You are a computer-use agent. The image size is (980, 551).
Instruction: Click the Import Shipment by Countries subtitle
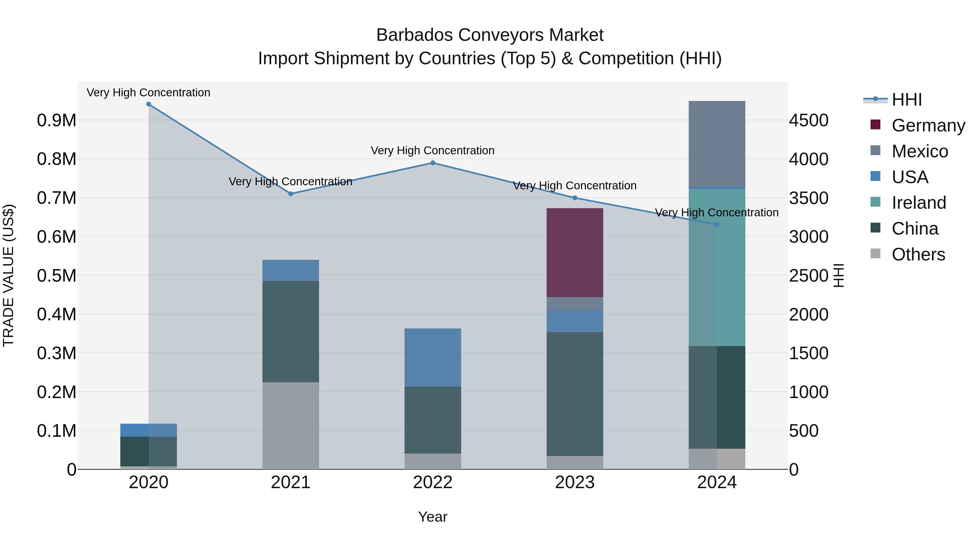click(x=490, y=59)
